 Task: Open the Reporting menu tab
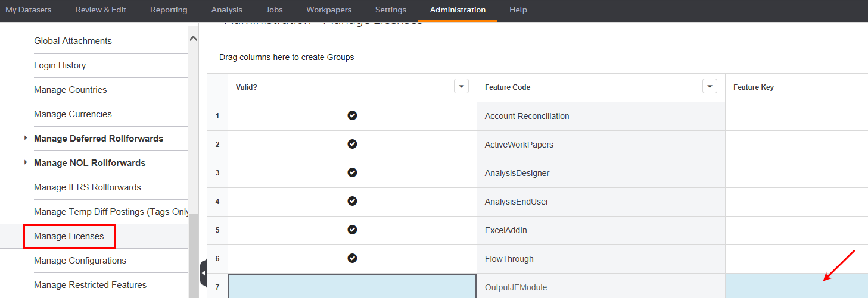169,10
